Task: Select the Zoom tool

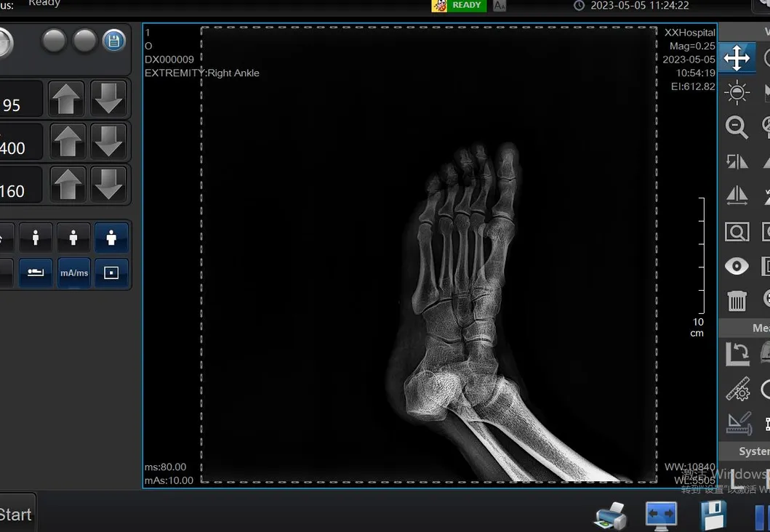Action: click(x=737, y=127)
